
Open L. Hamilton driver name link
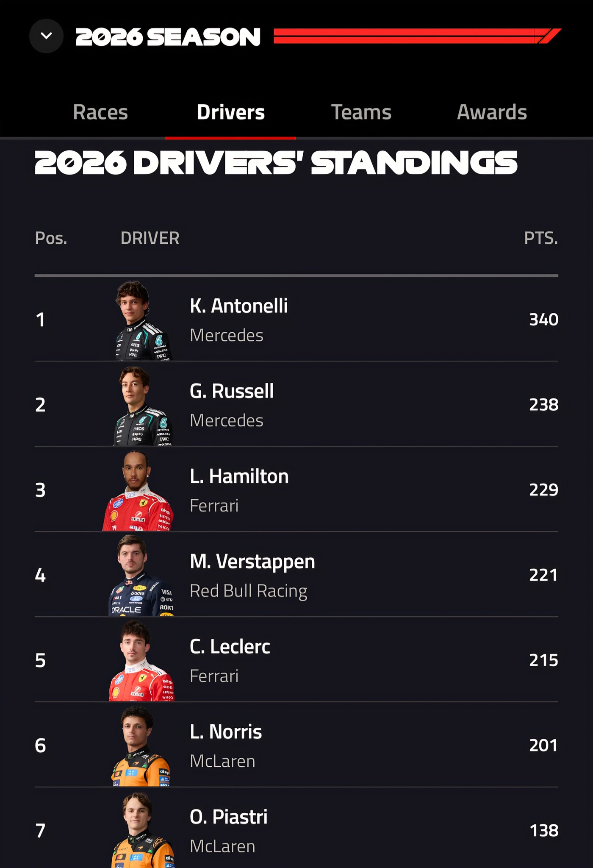pyautogui.click(x=239, y=476)
